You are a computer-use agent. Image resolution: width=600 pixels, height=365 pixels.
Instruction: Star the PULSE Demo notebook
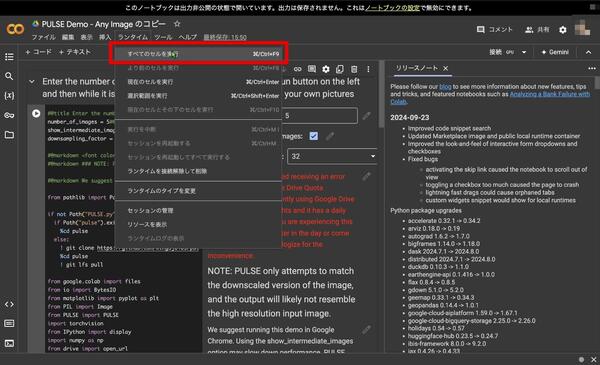(177, 24)
